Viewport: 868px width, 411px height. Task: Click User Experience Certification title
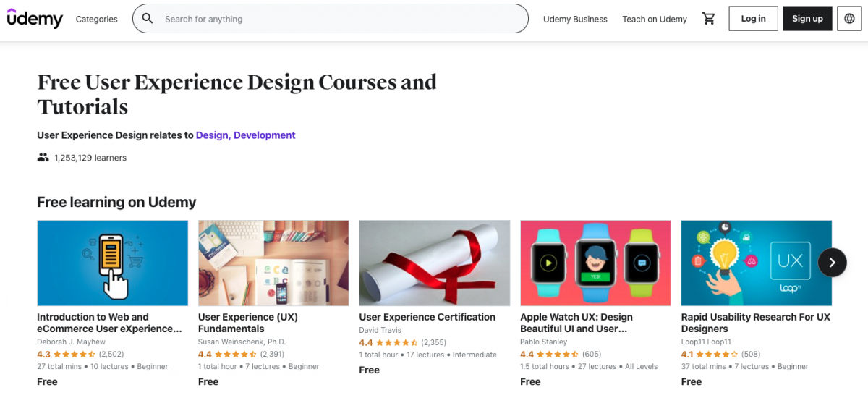(427, 317)
